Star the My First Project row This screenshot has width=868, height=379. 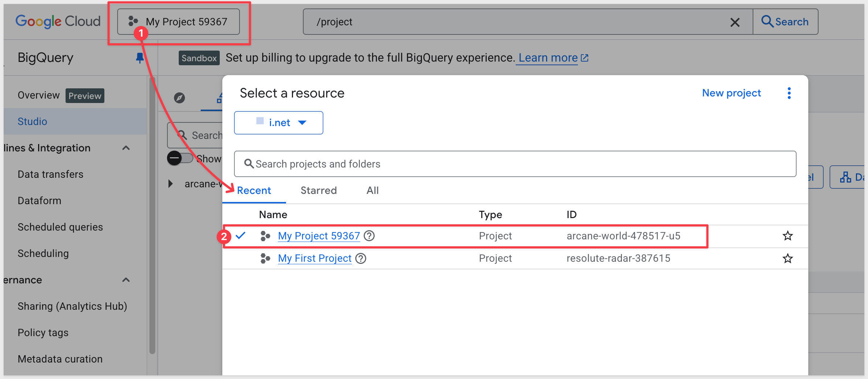787,258
